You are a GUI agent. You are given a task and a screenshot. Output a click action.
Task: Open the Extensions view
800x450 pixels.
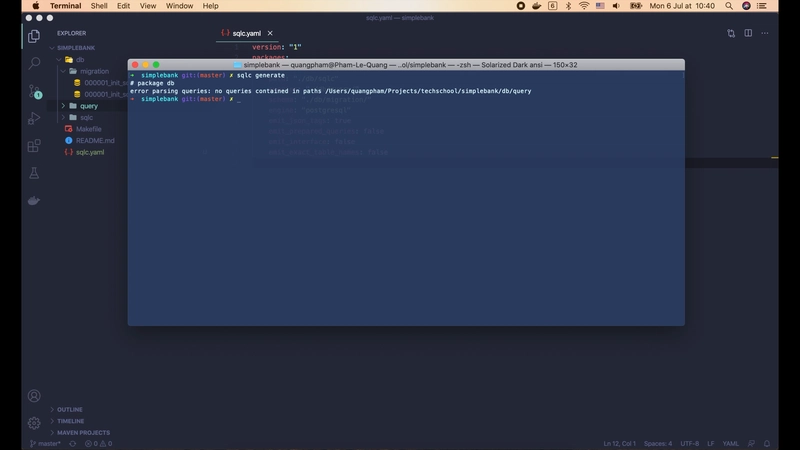click(34, 146)
